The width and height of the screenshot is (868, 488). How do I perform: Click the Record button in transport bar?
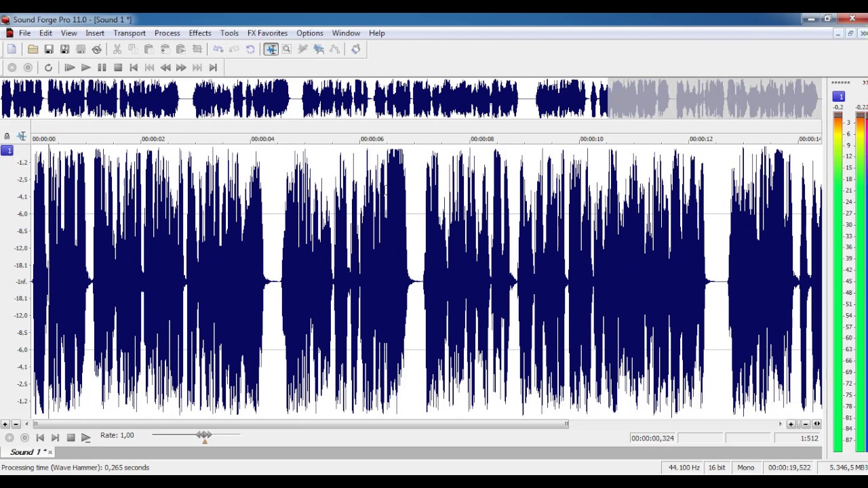click(x=12, y=68)
